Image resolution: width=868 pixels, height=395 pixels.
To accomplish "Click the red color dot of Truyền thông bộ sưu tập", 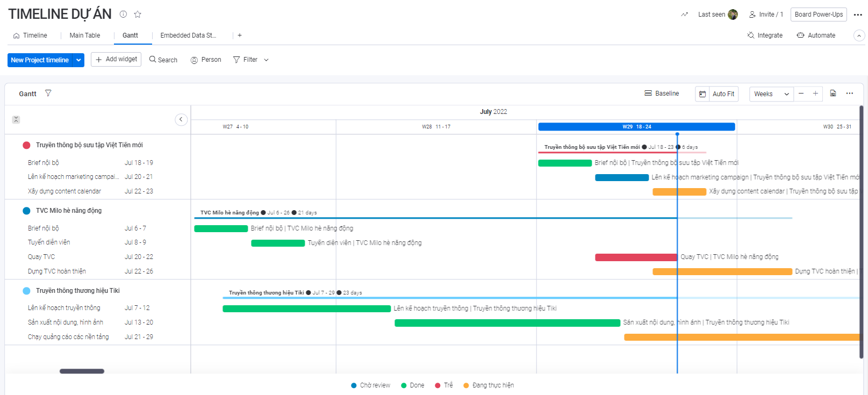I will [26, 145].
